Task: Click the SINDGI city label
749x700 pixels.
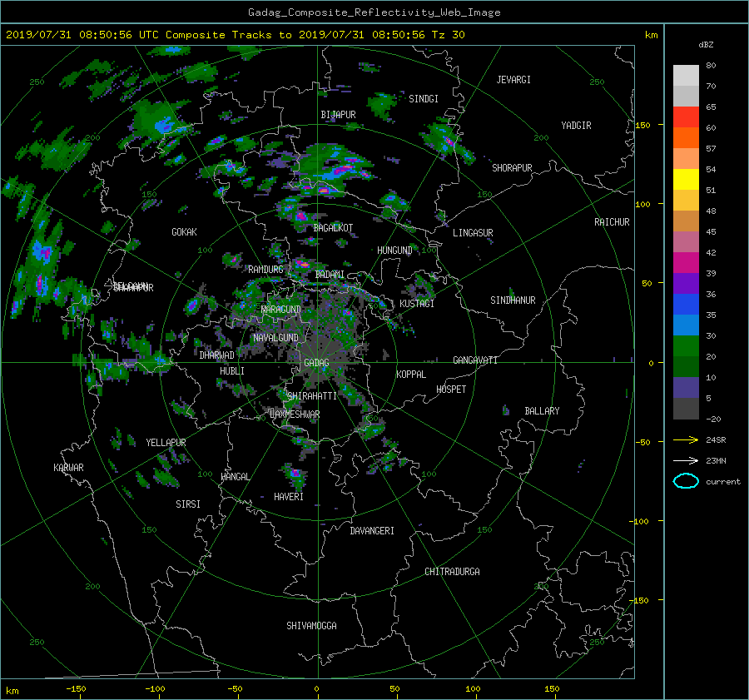Action: [424, 99]
